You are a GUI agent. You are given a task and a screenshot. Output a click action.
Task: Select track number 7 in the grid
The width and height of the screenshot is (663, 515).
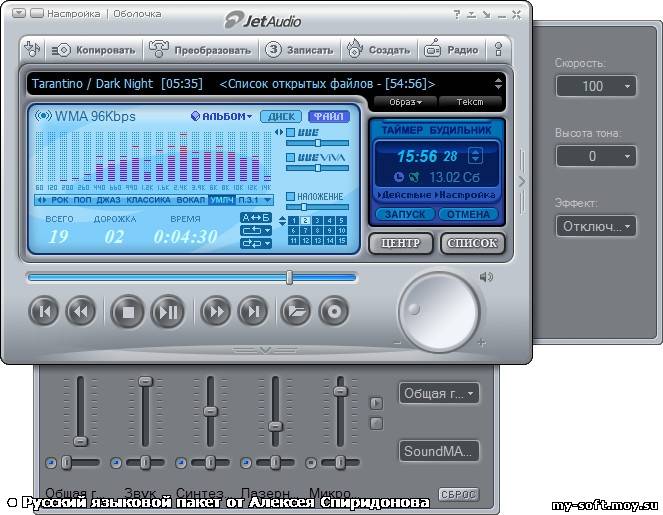pos(305,230)
